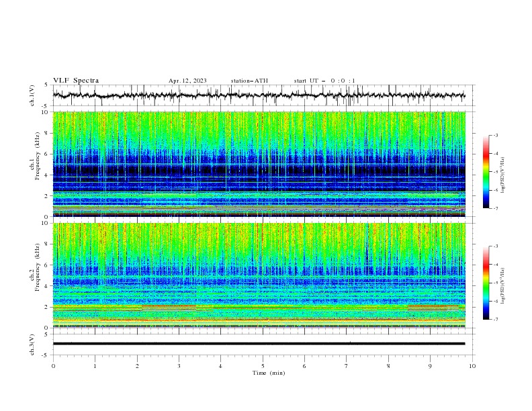Viewport: 532px width, 411px height.
Task: Select the "start UT = 0 : 0 : 1" text
Action: point(324,81)
